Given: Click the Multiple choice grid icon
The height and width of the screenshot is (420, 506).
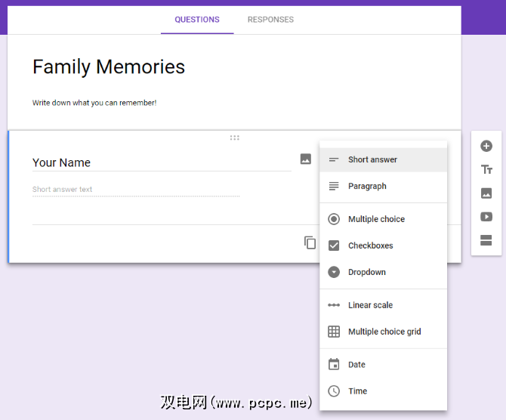Looking at the screenshot, I should [x=334, y=331].
